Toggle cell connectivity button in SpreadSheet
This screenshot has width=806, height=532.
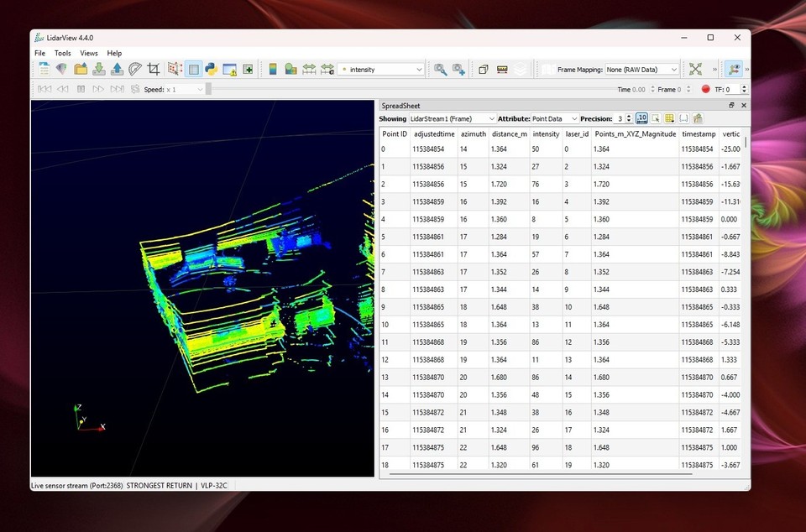[x=683, y=118]
